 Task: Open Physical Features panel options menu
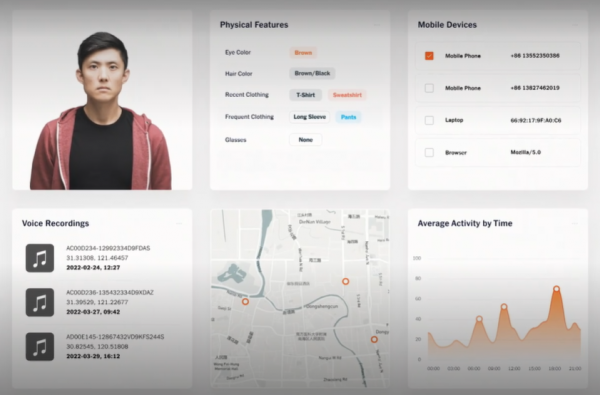377,25
